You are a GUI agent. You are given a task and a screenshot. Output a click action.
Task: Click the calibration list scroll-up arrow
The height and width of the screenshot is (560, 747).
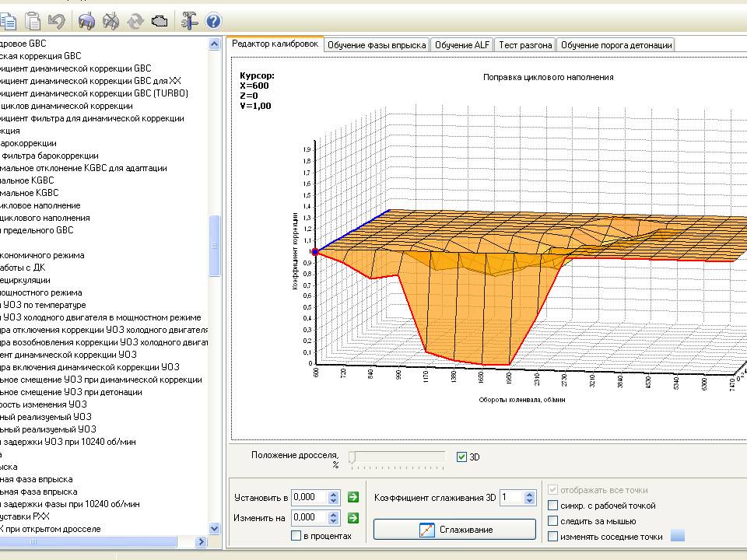tap(215, 44)
